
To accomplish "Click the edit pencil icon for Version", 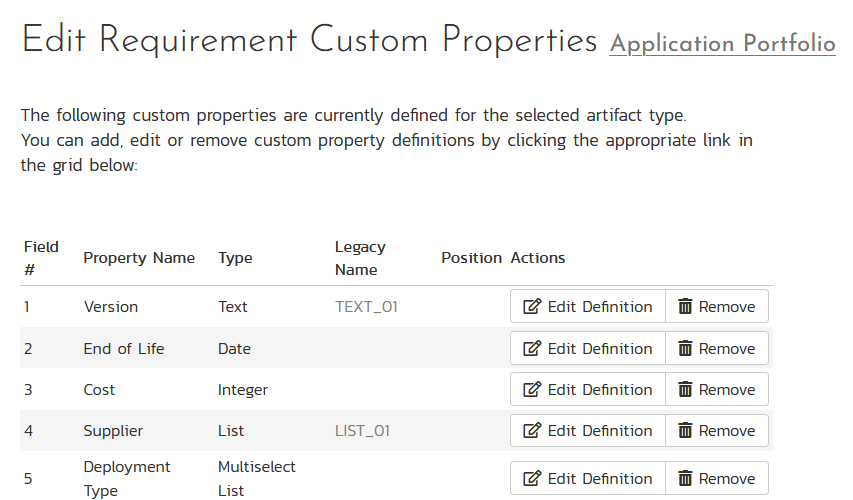I will click(533, 307).
